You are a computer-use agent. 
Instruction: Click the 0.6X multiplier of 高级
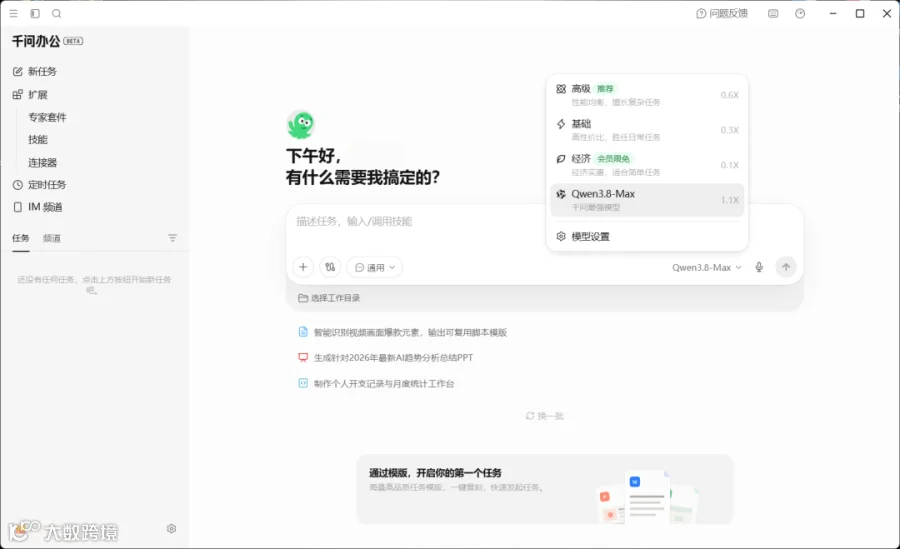(x=730, y=95)
